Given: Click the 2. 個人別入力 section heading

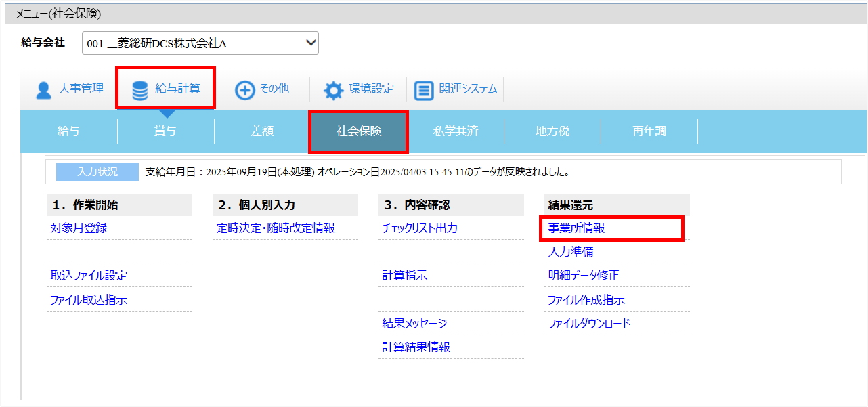Looking at the screenshot, I should tap(285, 205).
